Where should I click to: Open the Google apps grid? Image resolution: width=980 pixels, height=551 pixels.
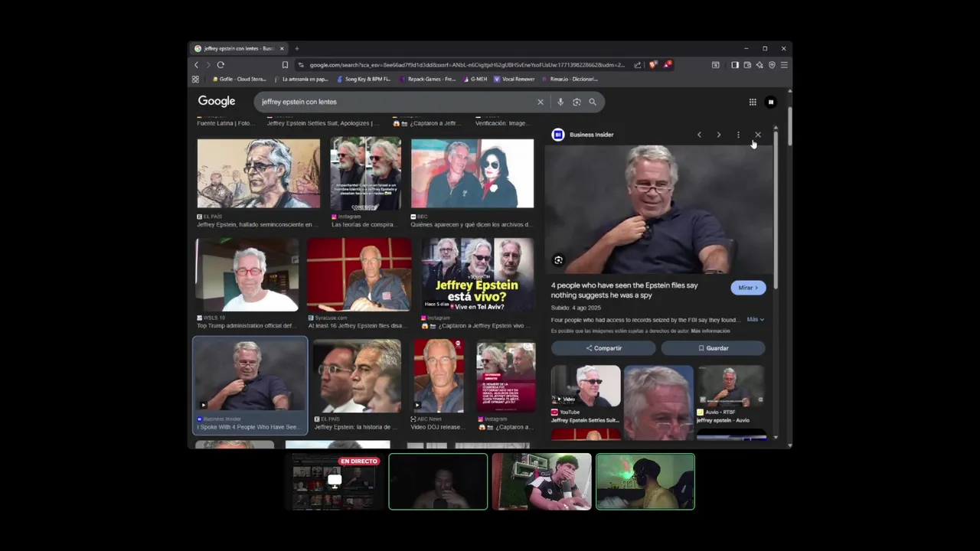(753, 102)
